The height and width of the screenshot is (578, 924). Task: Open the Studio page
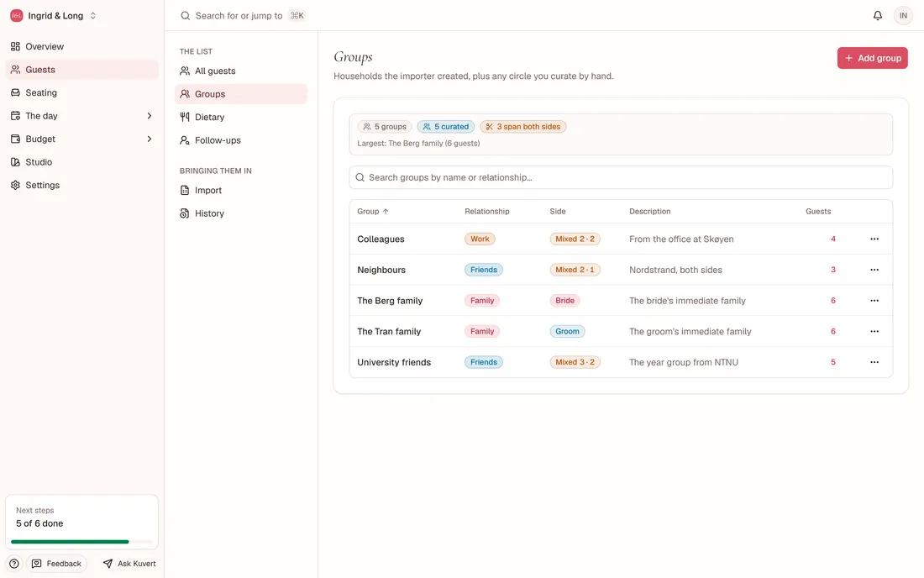[82, 162]
